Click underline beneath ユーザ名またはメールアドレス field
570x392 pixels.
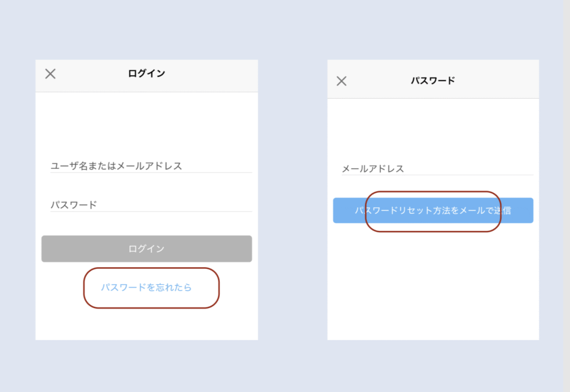coord(150,173)
